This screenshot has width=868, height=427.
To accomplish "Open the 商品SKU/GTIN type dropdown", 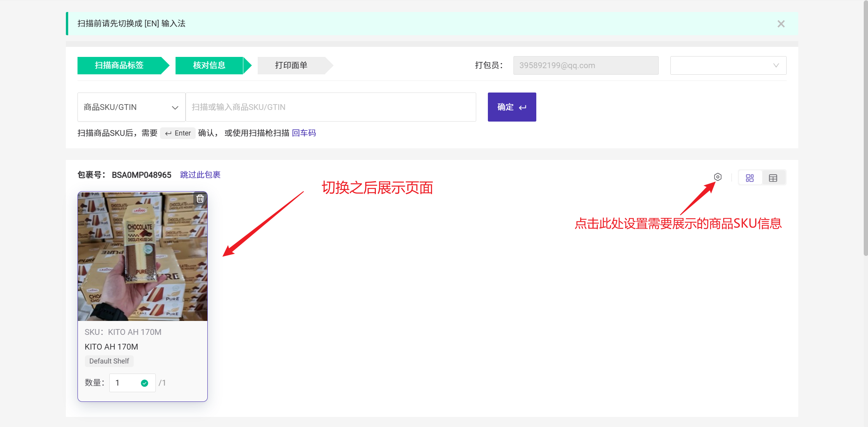I will [x=131, y=107].
